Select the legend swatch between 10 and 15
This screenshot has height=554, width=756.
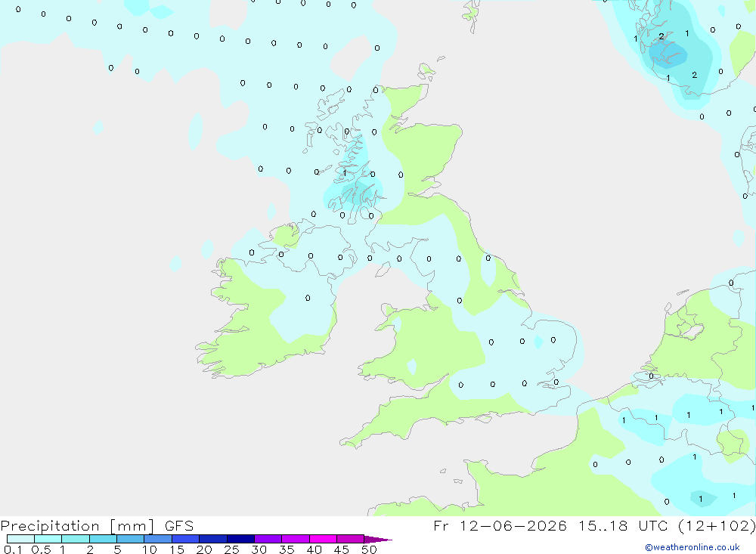coord(158,539)
